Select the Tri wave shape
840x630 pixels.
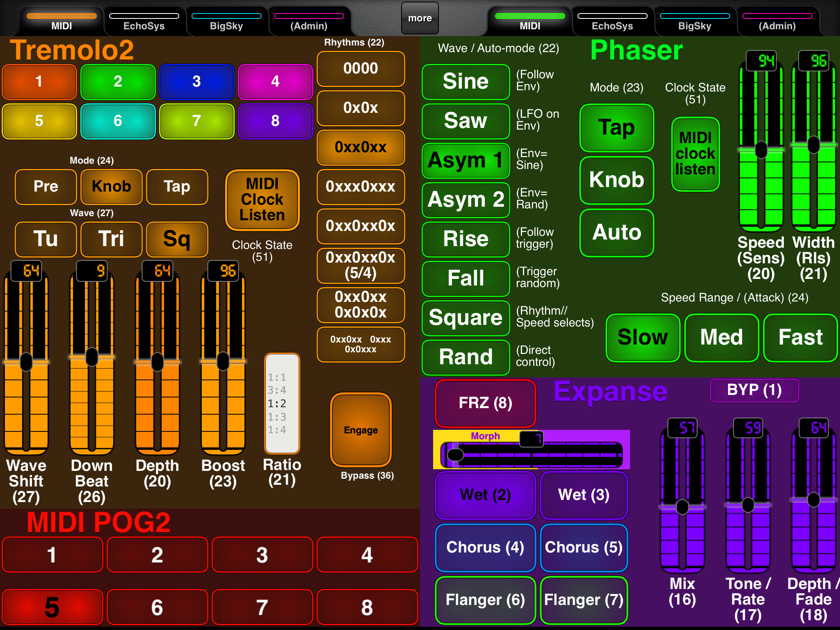point(112,239)
